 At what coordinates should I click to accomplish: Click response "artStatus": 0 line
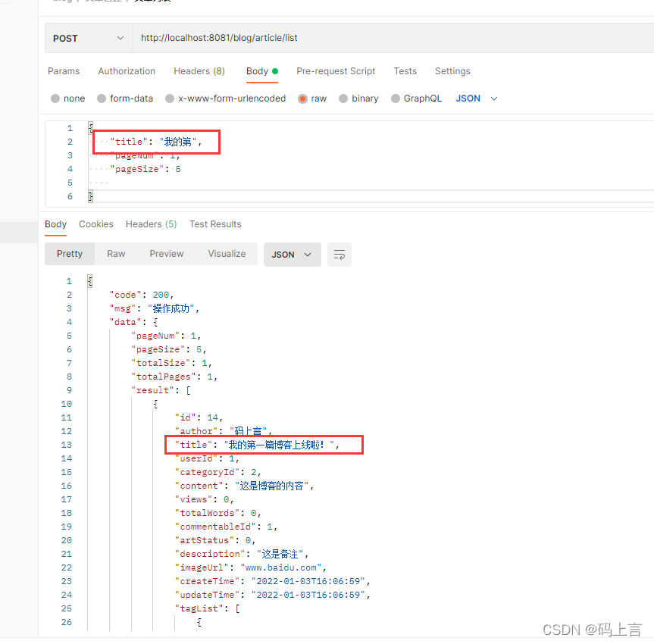click(x=214, y=540)
